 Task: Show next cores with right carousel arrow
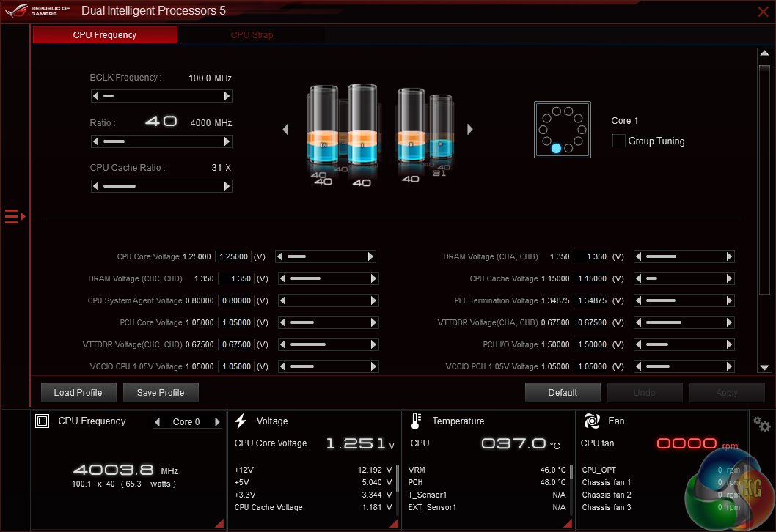(x=470, y=130)
